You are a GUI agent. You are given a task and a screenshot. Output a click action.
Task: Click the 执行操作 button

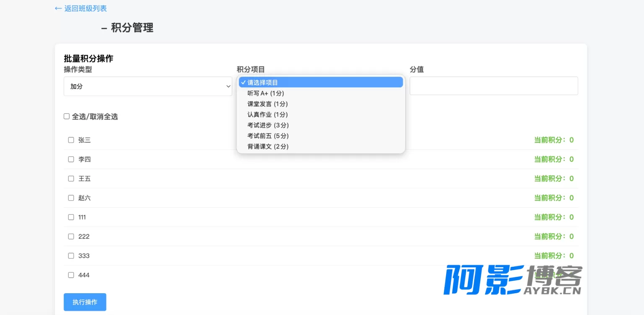coord(85,302)
